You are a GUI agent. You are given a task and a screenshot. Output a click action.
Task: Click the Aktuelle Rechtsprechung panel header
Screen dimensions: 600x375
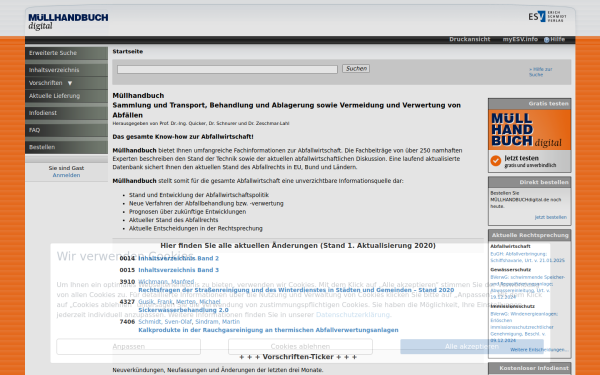[530, 235]
